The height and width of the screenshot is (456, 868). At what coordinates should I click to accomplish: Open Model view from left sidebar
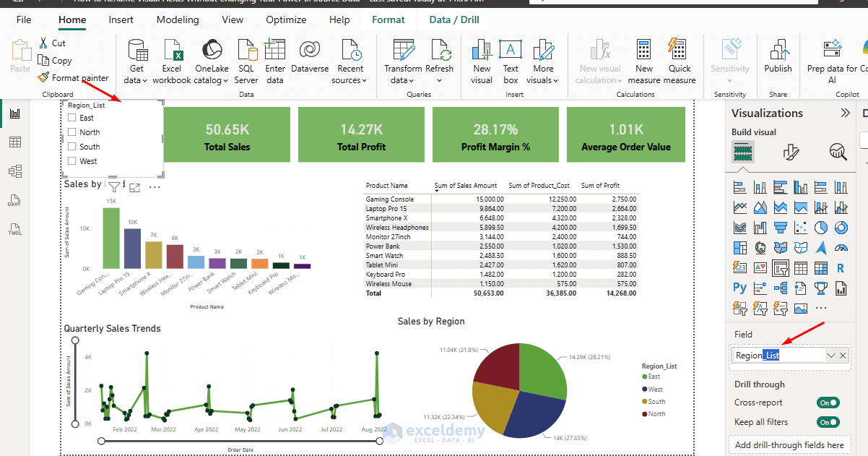pyautogui.click(x=14, y=171)
